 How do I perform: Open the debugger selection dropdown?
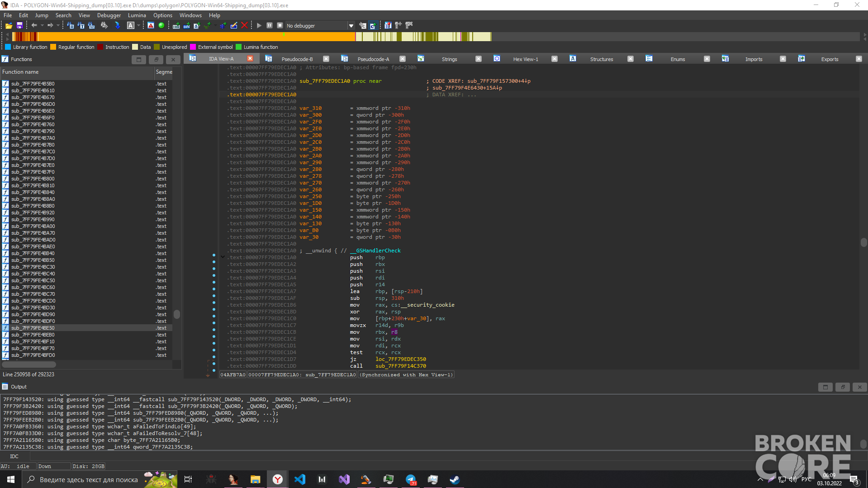[x=351, y=26]
